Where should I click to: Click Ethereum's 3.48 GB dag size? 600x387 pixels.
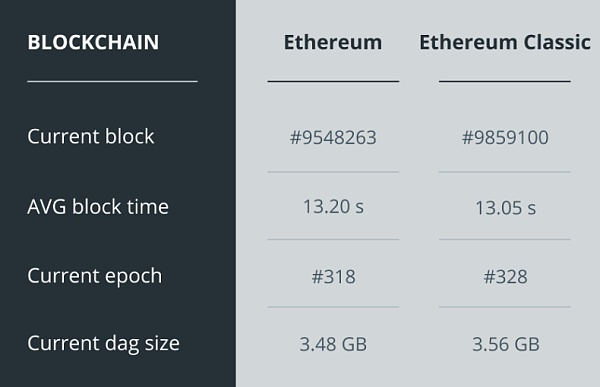coord(333,344)
